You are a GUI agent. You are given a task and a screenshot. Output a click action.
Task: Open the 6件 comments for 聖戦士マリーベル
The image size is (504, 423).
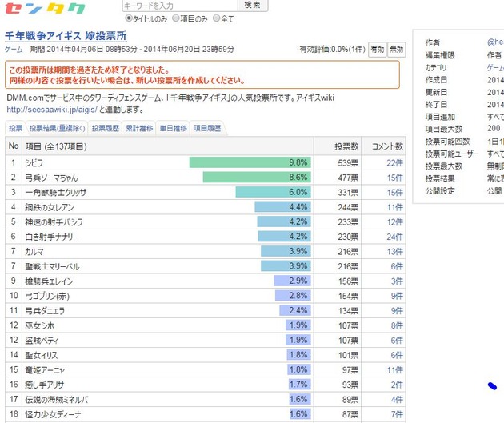(397, 266)
